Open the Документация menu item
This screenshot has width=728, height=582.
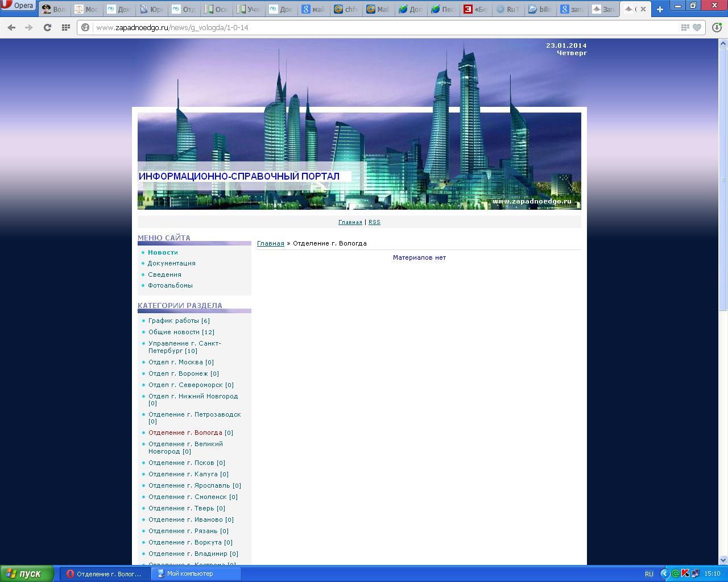[x=171, y=263]
